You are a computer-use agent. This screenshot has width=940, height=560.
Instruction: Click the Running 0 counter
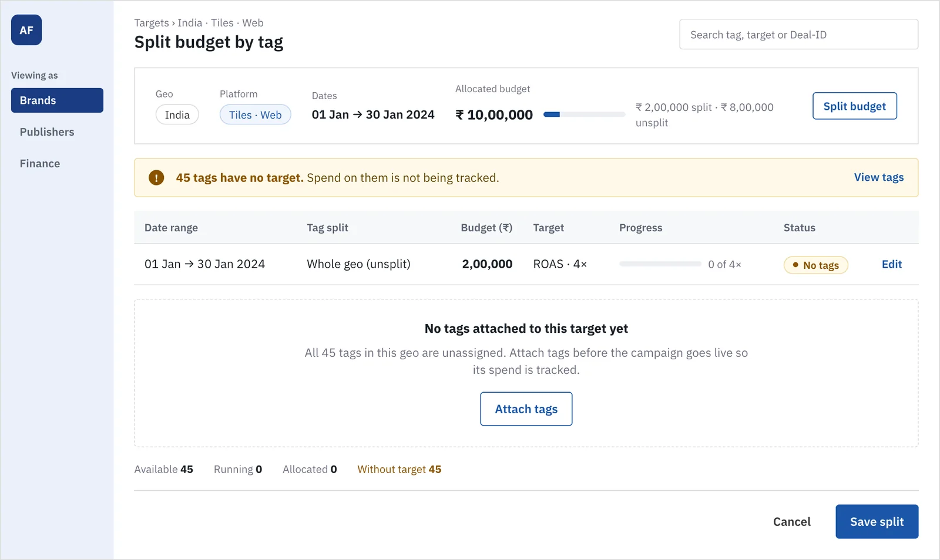pos(238,469)
